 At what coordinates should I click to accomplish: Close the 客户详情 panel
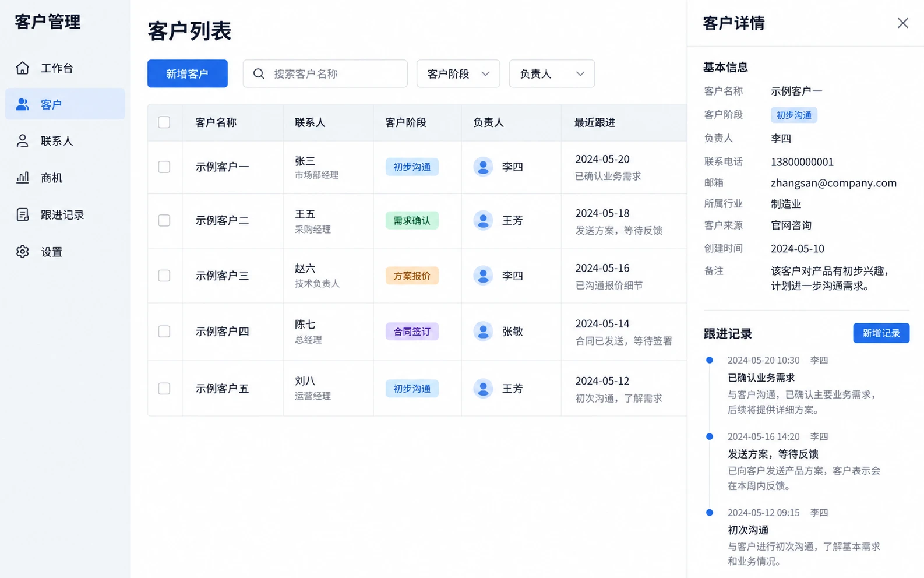902,23
